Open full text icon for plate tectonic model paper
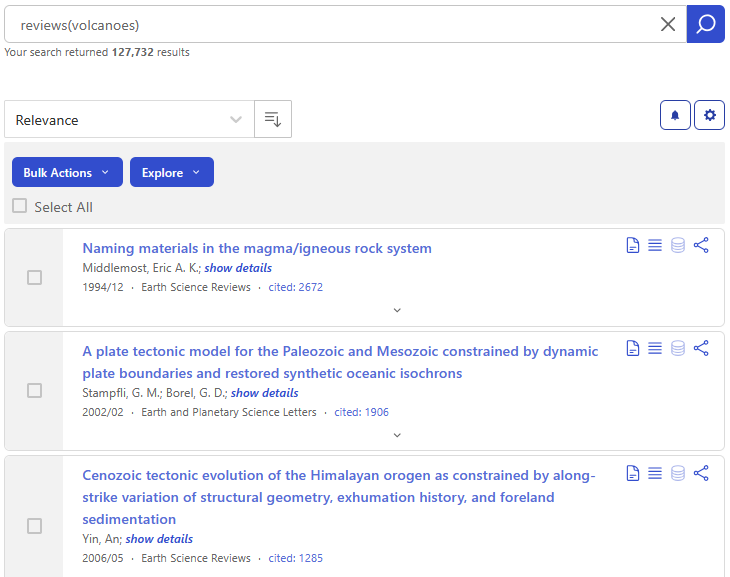This screenshot has width=730, height=577. coord(633,348)
